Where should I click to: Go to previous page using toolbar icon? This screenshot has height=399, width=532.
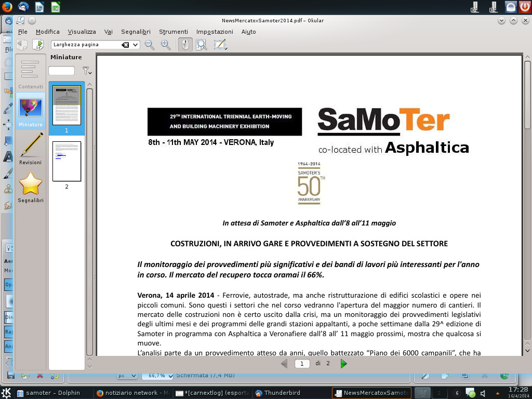[x=22, y=45]
